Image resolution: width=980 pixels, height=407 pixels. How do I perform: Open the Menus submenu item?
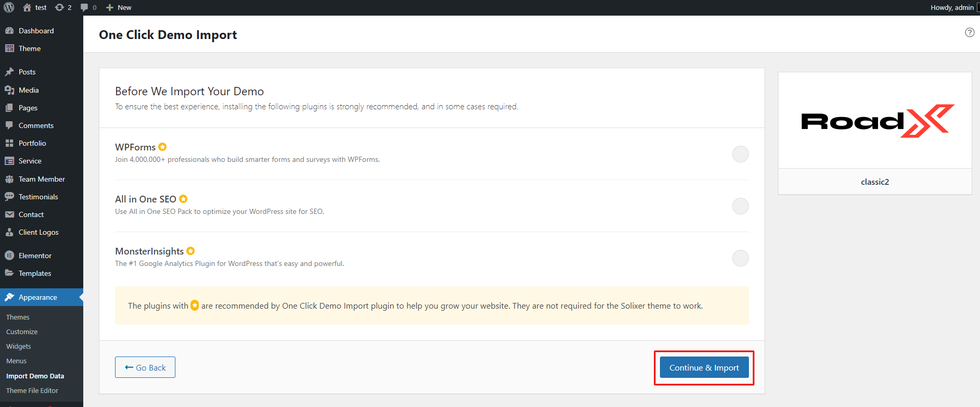pyautogui.click(x=16, y=361)
